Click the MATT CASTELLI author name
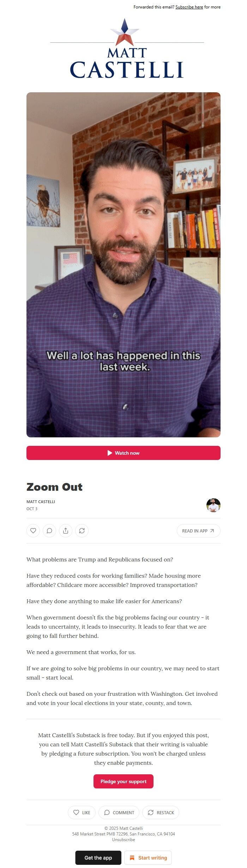 tap(41, 502)
